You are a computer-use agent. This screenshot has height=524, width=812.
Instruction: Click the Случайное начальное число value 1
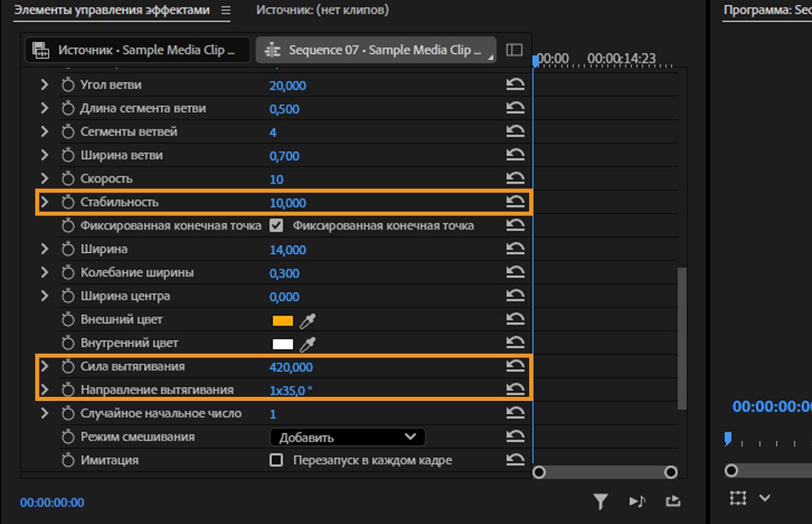[x=273, y=414]
